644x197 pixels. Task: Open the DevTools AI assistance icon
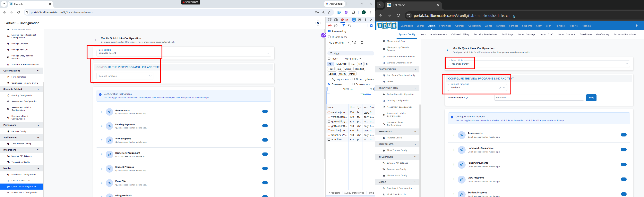(x=354, y=20)
